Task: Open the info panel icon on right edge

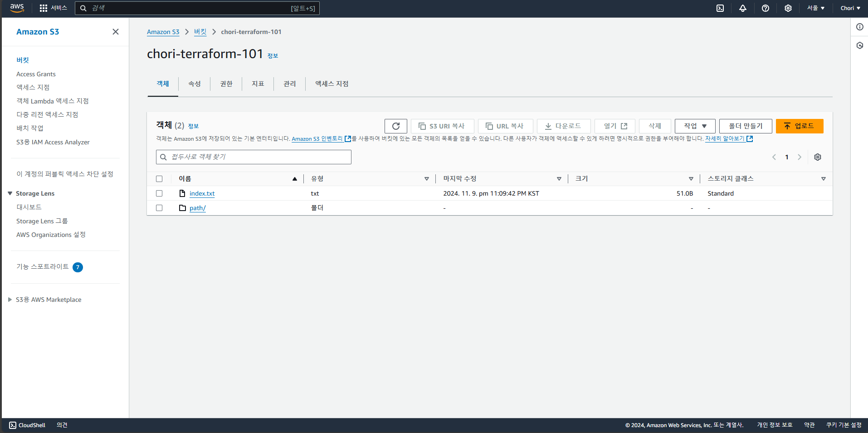Action: click(x=859, y=27)
